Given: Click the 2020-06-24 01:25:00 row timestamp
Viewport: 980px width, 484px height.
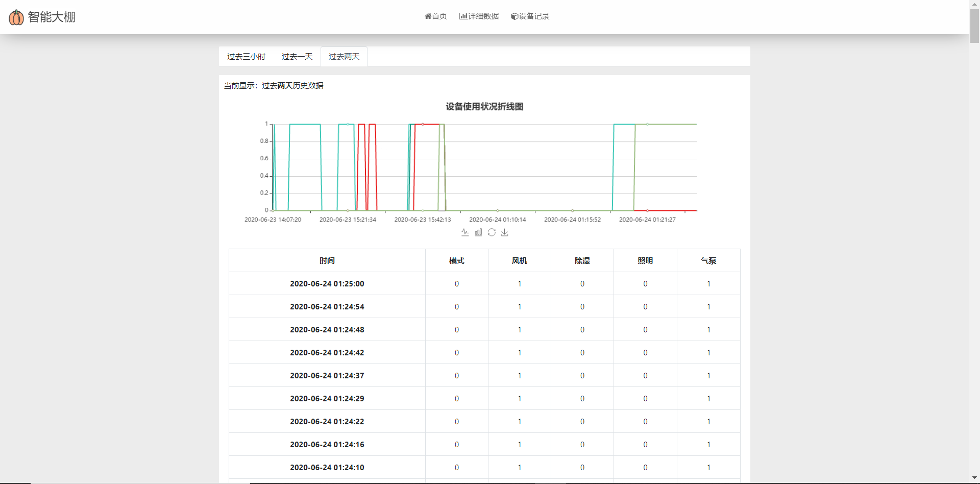Looking at the screenshot, I should pos(327,284).
